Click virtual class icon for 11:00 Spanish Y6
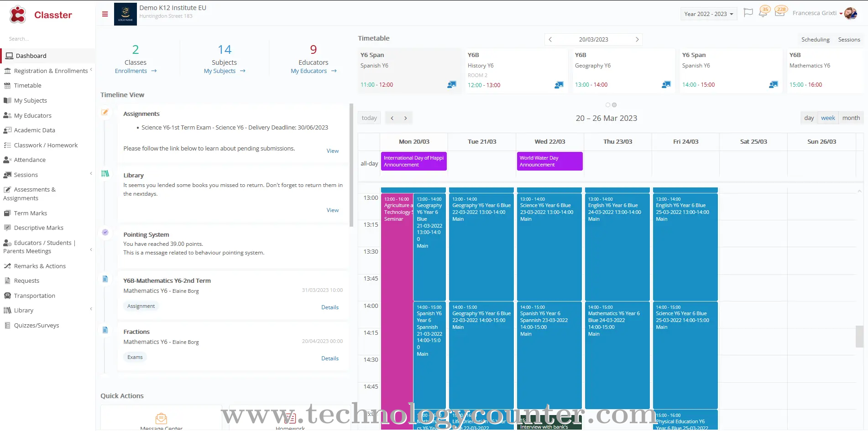Viewport: 868px width, 431px height. tap(452, 84)
